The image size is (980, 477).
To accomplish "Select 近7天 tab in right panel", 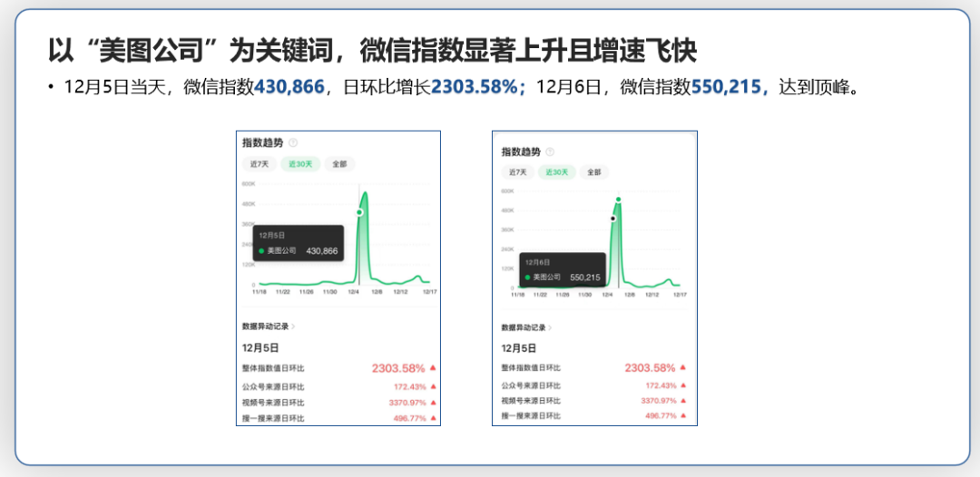I will [517, 172].
